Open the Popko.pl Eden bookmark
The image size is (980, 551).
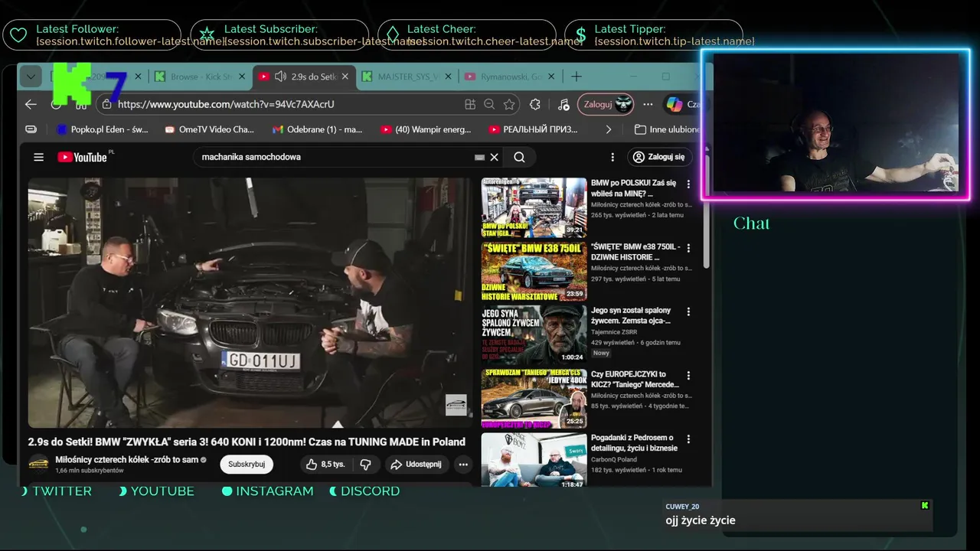(103, 129)
